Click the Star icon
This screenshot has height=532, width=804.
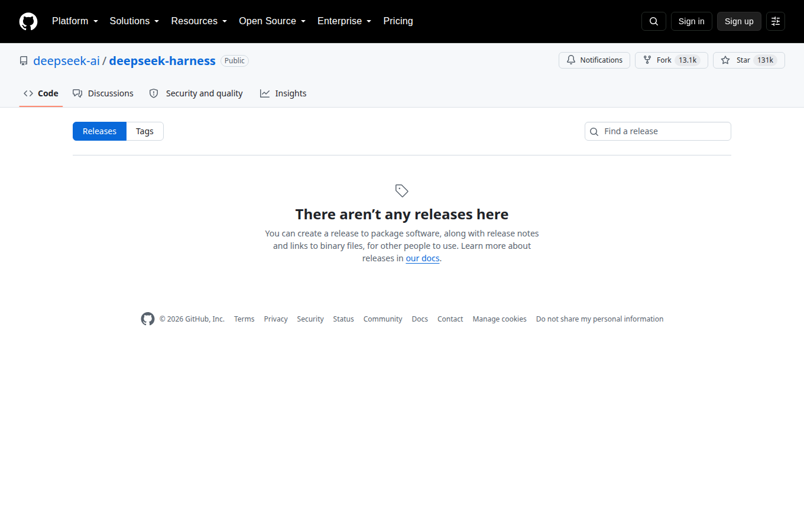(x=725, y=60)
